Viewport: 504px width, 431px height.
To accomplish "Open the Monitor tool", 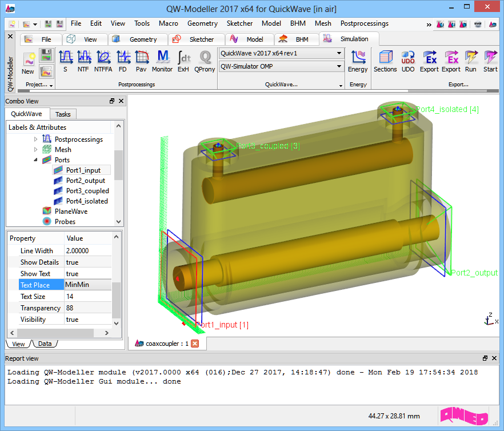I will point(162,61).
